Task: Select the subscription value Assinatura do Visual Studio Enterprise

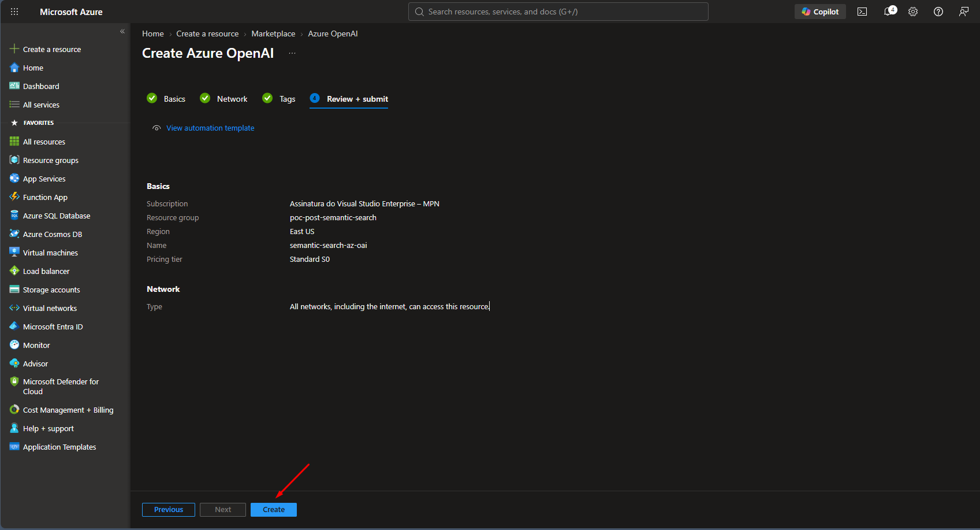Action: click(364, 203)
